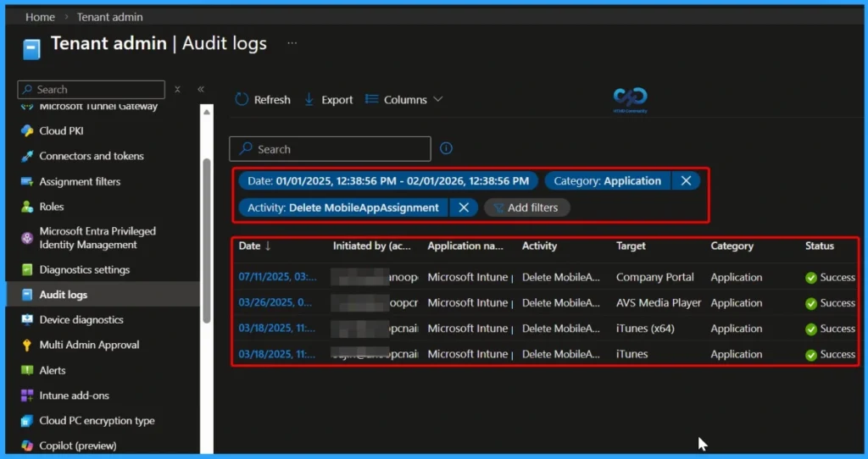The width and height of the screenshot is (868, 459).
Task: Click the Target column header
Action: point(631,246)
